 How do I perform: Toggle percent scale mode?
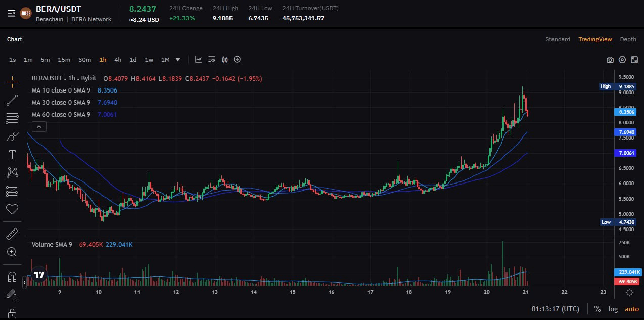(x=597, y=309)
